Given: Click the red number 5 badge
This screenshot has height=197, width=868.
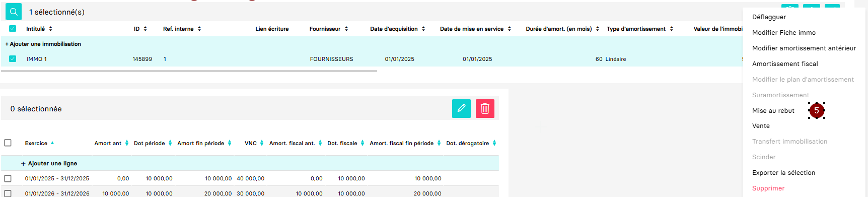Looking at the screenshot, I should click(817, 110).
